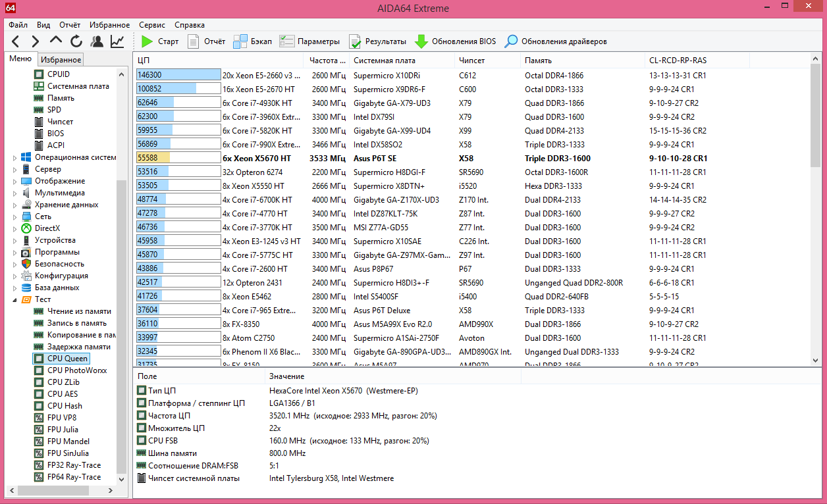The width and height of the screenshot is (827, 504).
Task: Open Параметры settings in toolbar
Action: pos(309,41)
